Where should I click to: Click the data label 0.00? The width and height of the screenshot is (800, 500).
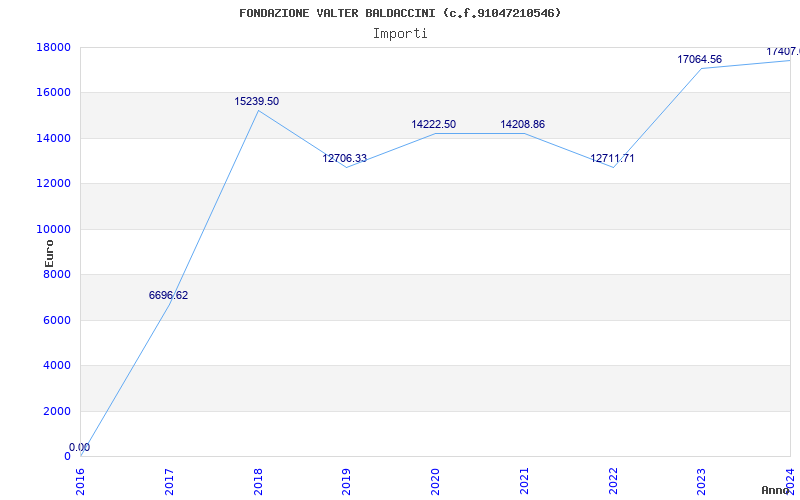(80, 447)
